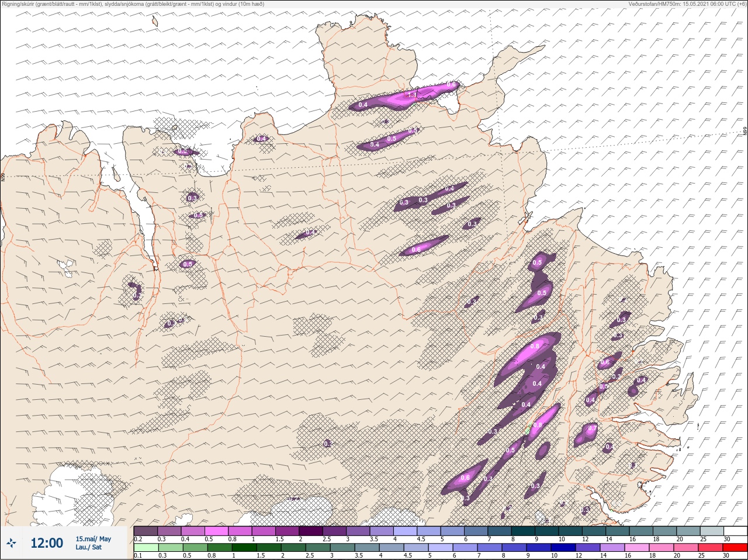Select the 0.2 dark purple legend swatch

click(146, 531)
